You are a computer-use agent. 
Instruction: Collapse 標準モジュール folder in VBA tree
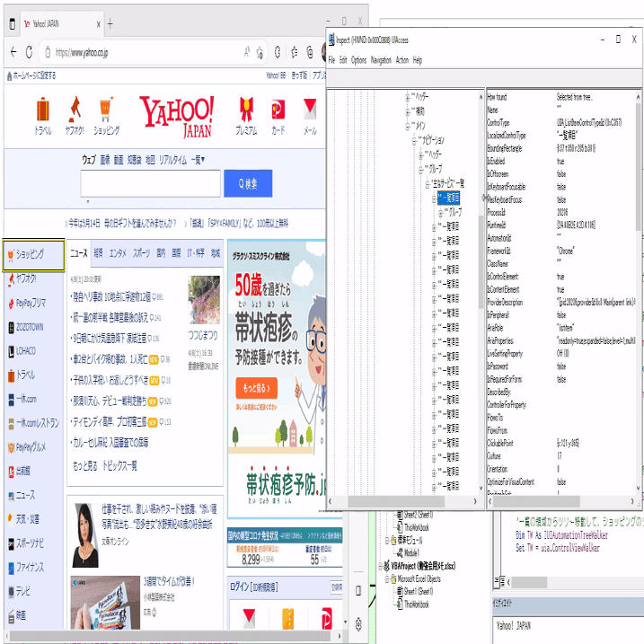coord(387,541)
